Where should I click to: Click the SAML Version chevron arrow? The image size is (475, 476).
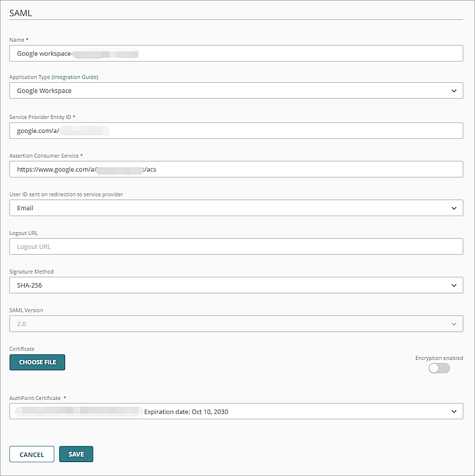[x=454, y=324]
